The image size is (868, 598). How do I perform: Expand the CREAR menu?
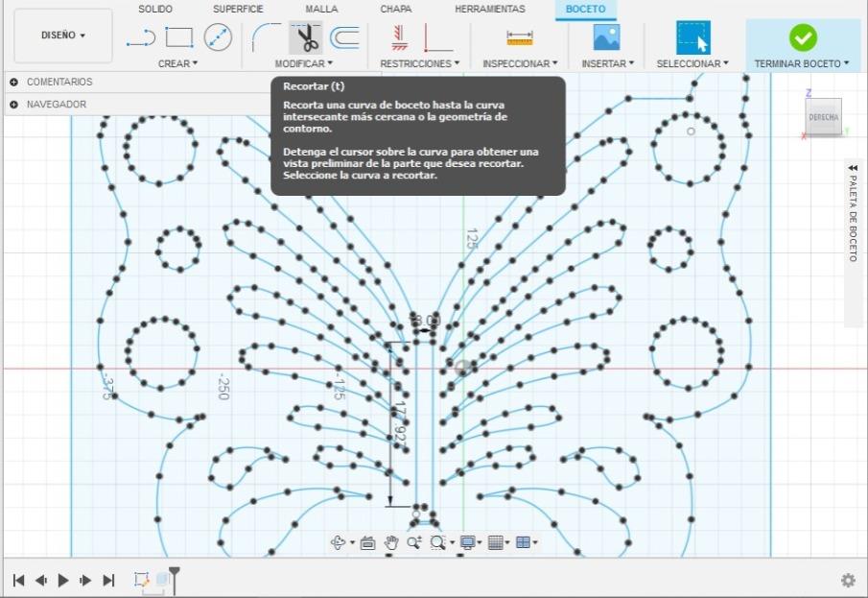pyautogui.click(x=177, y=63)
